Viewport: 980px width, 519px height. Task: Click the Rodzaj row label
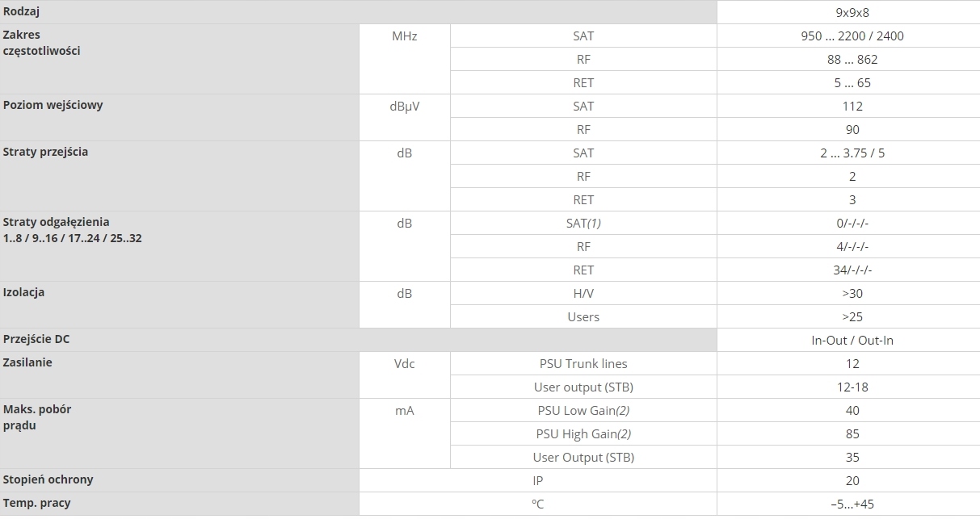[x=22, y=12]
